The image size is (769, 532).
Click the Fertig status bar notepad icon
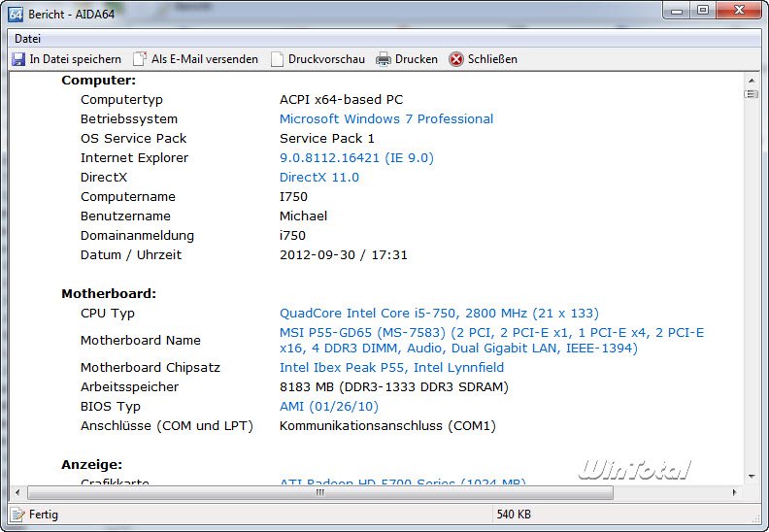[17, 515]
